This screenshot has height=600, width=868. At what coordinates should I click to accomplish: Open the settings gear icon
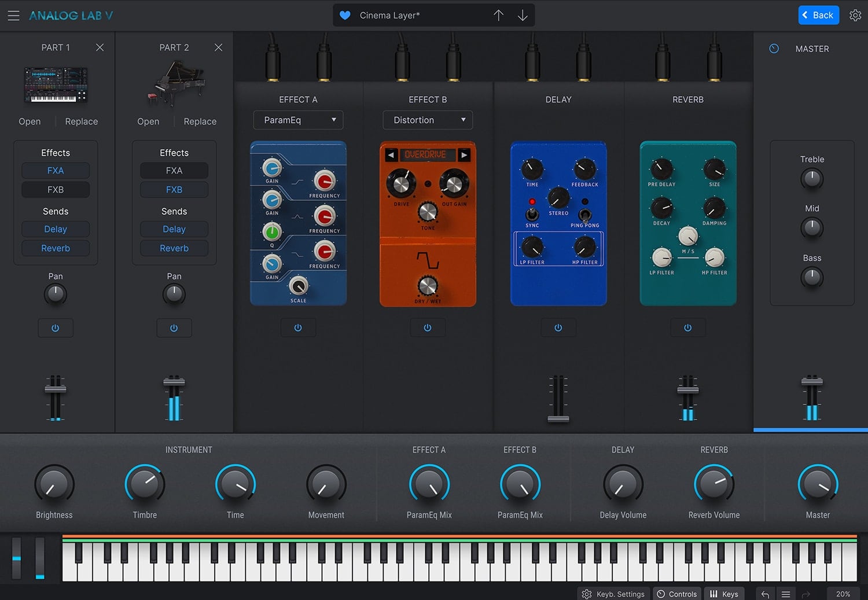[855, 16]
